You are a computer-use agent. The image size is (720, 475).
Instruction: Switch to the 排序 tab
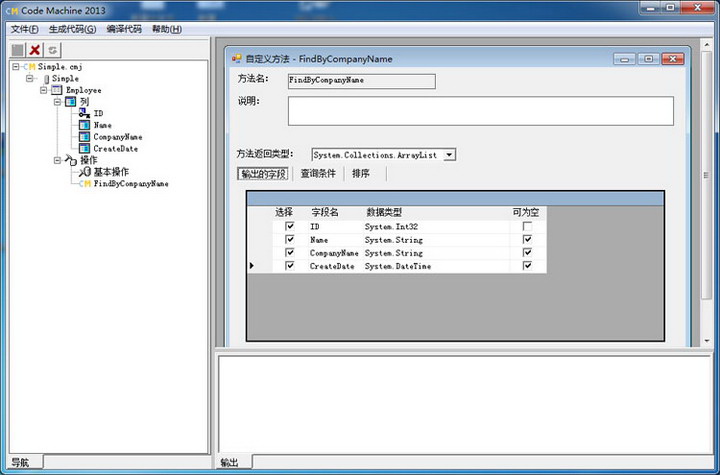(x=361, y=174)
